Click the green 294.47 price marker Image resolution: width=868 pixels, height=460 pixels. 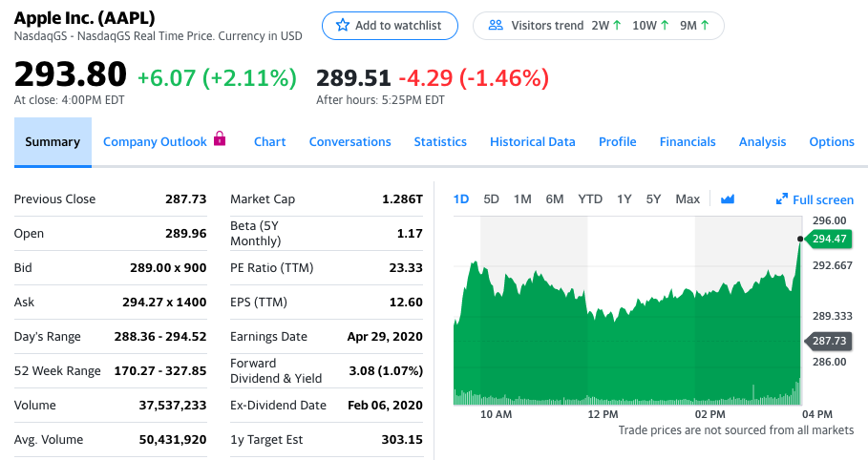click(830, 239)
